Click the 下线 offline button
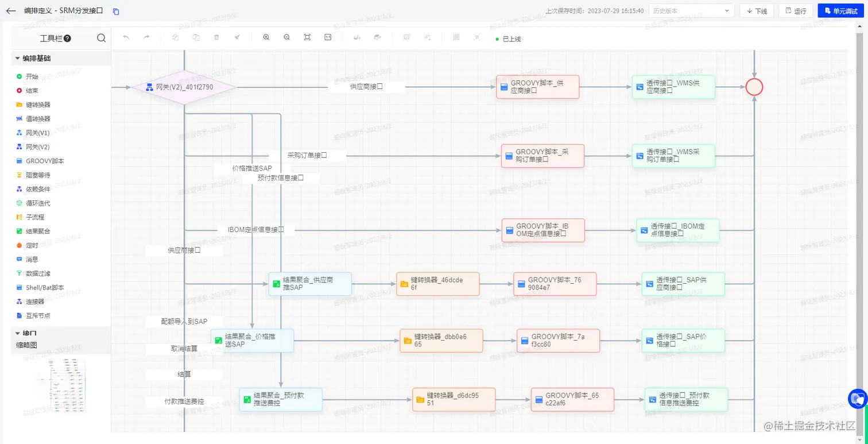 [757, 11]
